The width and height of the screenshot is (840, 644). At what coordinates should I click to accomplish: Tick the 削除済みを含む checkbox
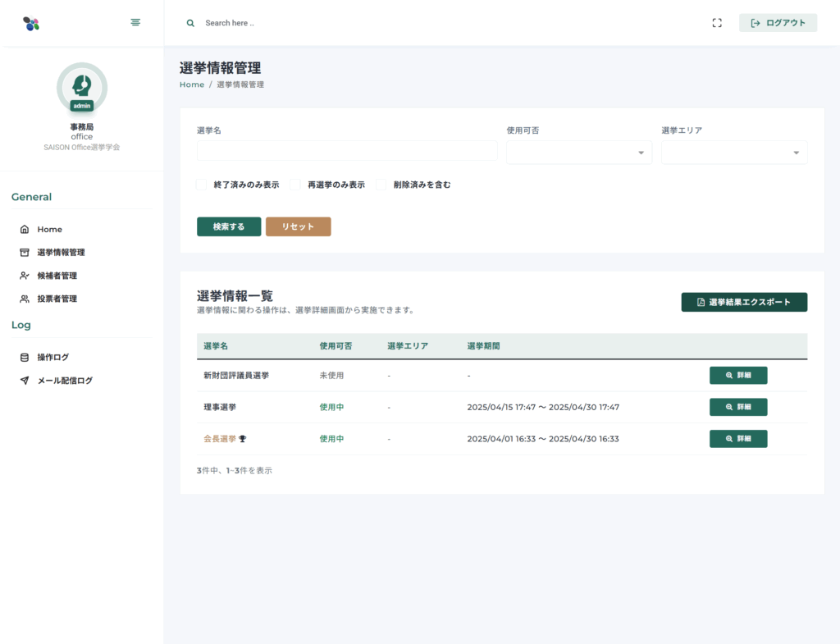pos(381,185)
